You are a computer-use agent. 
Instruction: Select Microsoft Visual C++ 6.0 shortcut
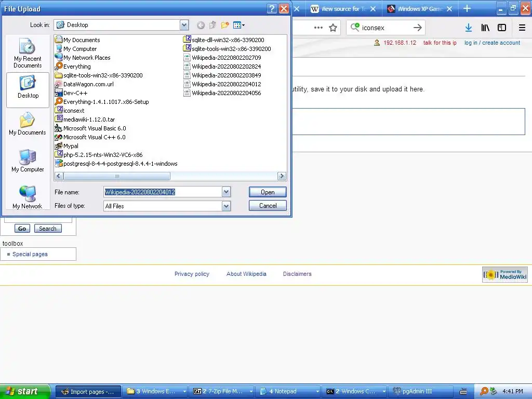[90, 137]
